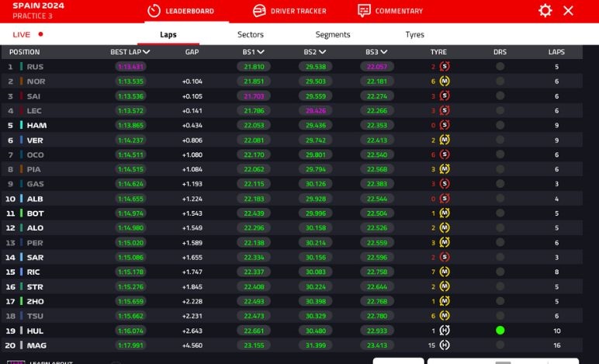Click Hulkenberg's green DRS indicator

[x=500, y=331]
